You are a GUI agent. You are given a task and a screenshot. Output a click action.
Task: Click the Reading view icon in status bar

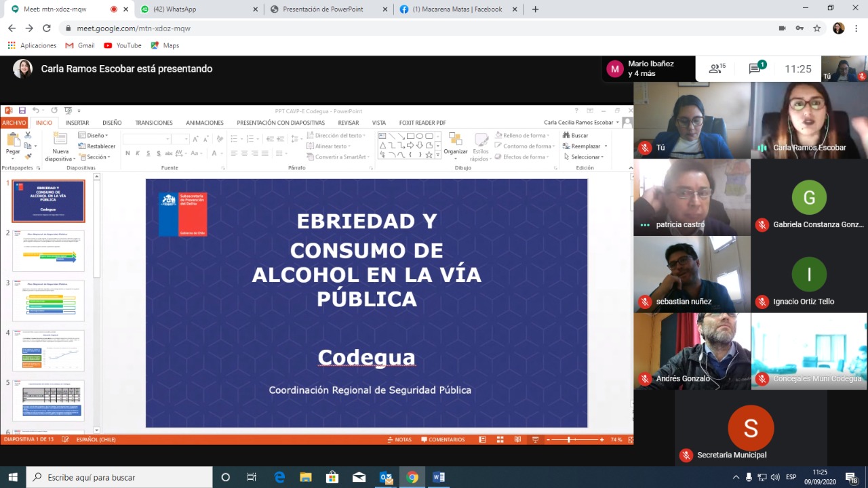pos(517,440)
